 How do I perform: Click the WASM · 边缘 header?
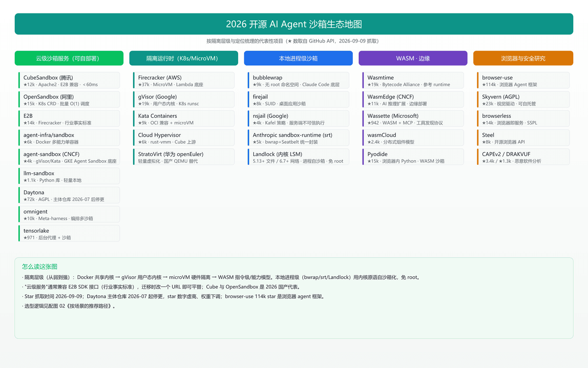tap(413, 58)
